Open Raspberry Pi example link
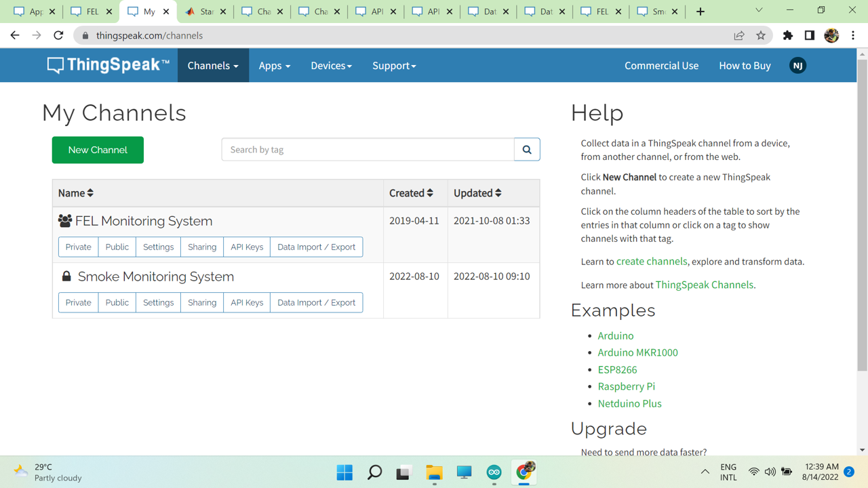Image resolution: width=868 pixels, height=488 pixels. [x=627, y=386]
